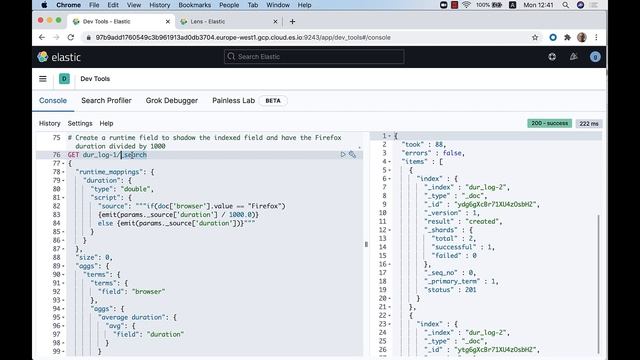640x360 pixels.
Task: Collapse _shards fold at response line 12
Action: 389,230
